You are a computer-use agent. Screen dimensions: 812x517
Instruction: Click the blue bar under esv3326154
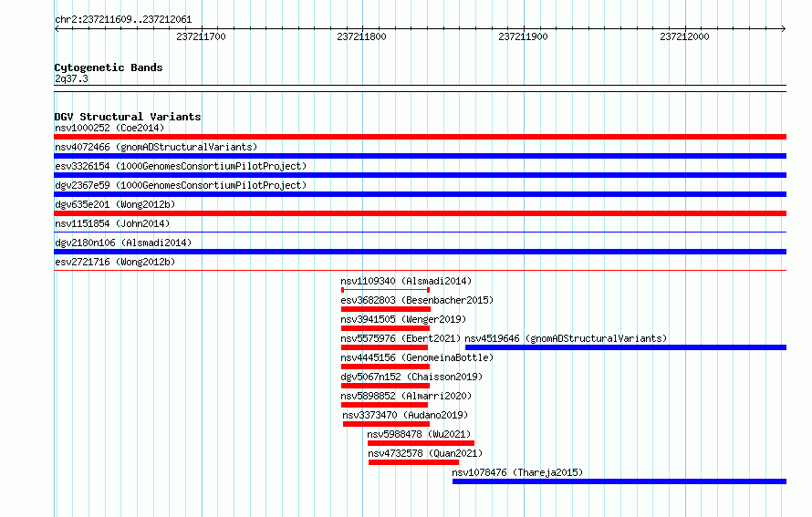[x=420, y=175]
